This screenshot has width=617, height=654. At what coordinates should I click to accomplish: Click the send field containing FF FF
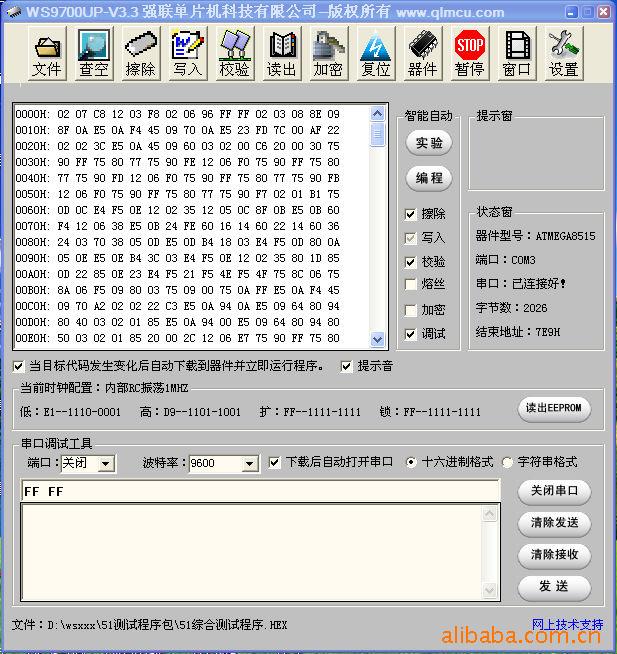coord(260,491)
